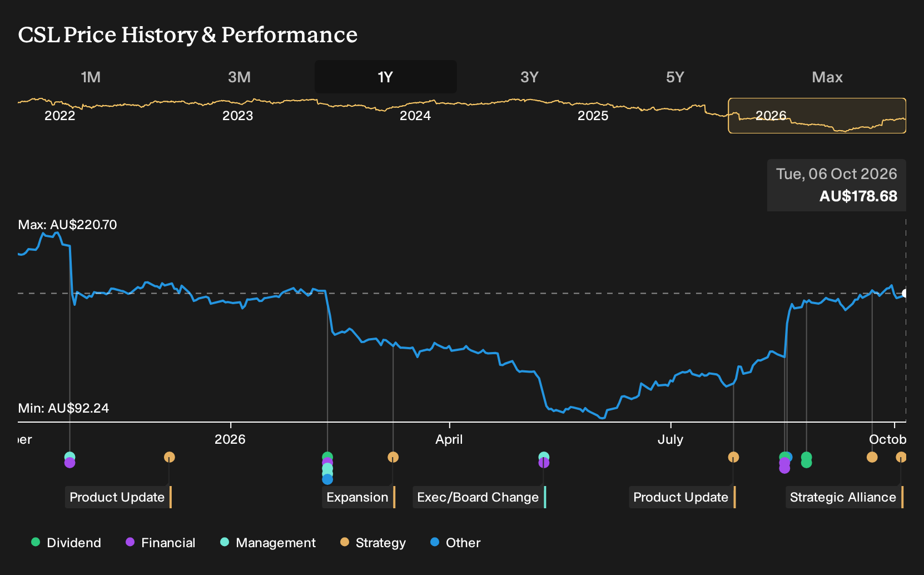Click the 2026 label on main chart axis
Image resolution: width=924 pixels, height=575 pixels.
click(x=230, y=439)
